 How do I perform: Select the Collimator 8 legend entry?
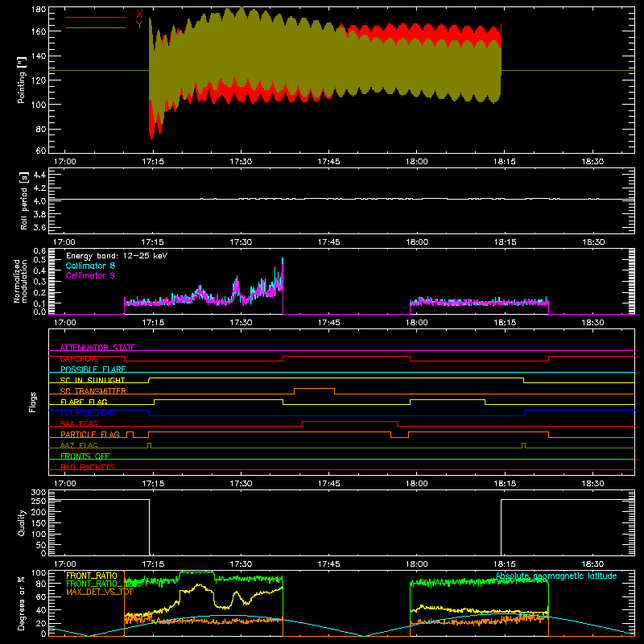[90, 266]
